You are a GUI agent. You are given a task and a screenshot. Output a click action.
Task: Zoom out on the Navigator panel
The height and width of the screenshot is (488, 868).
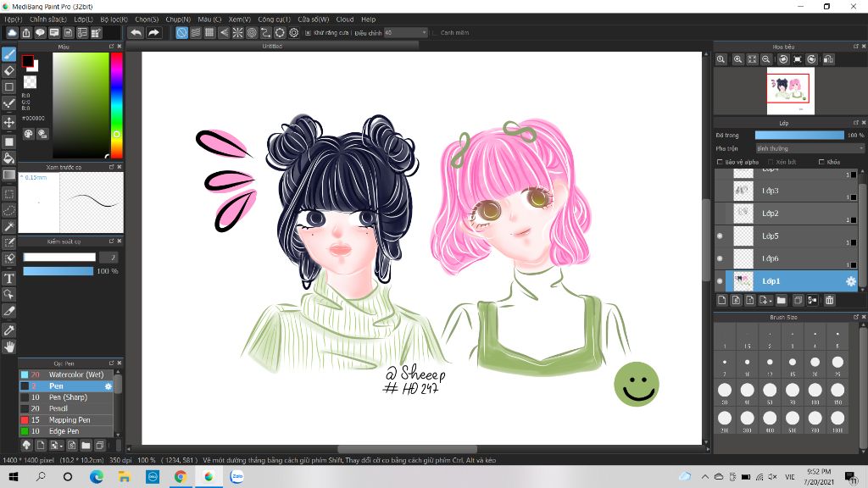pos(766,59)
